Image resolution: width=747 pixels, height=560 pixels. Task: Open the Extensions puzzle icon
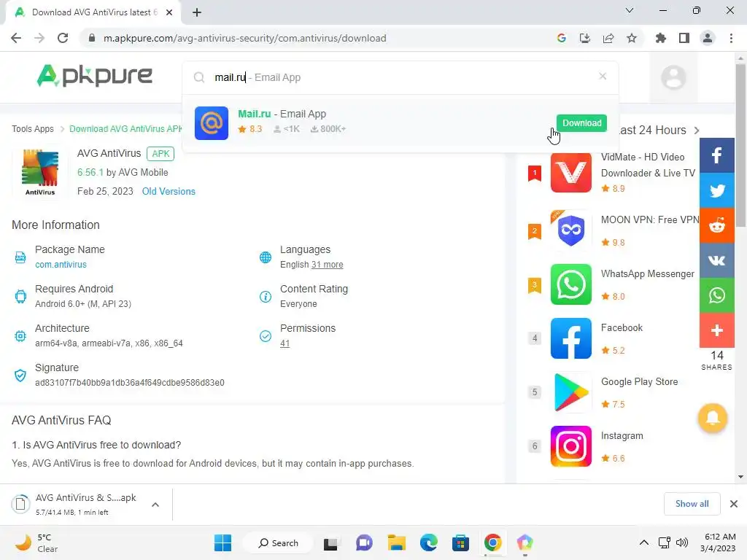tap(661, 38)
